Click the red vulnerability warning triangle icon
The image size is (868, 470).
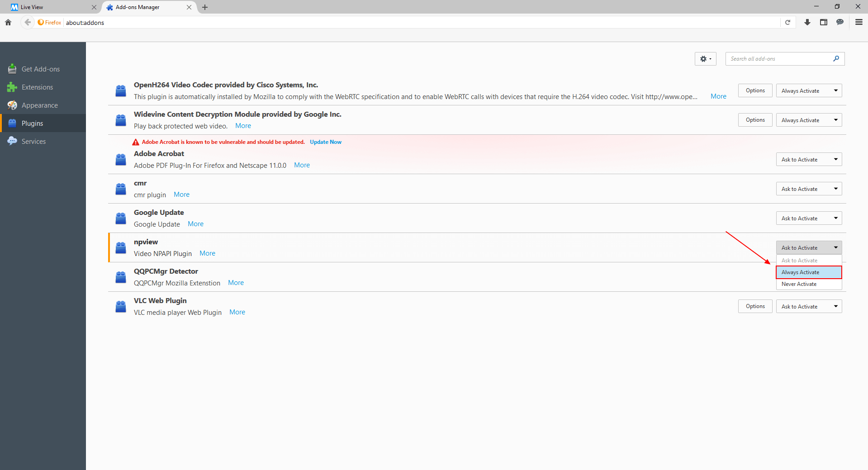[x=136, y=142]
